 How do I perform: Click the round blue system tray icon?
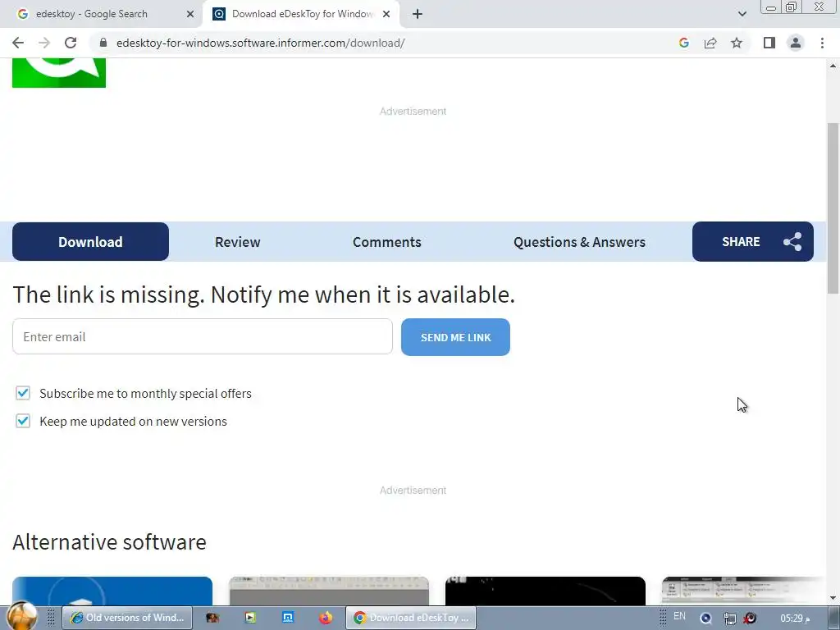[x=706, y=619]
